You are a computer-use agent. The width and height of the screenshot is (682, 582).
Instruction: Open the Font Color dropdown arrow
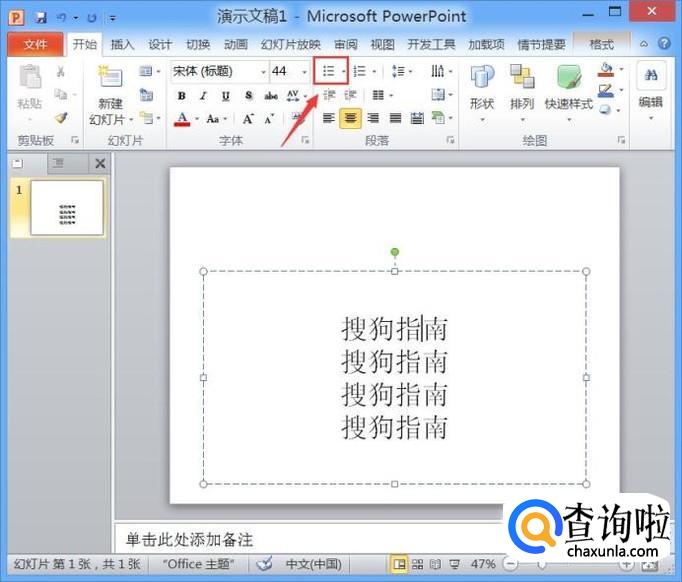(x=197, y=119)
